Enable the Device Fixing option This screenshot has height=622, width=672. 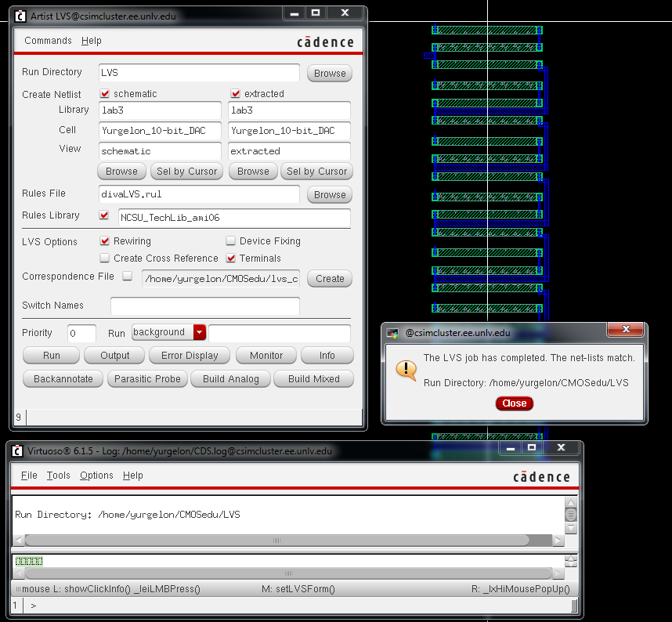(231, 241)
